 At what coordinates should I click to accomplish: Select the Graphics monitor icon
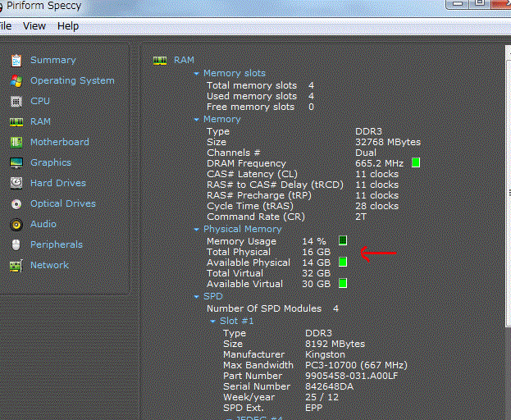tap(16, 163)
